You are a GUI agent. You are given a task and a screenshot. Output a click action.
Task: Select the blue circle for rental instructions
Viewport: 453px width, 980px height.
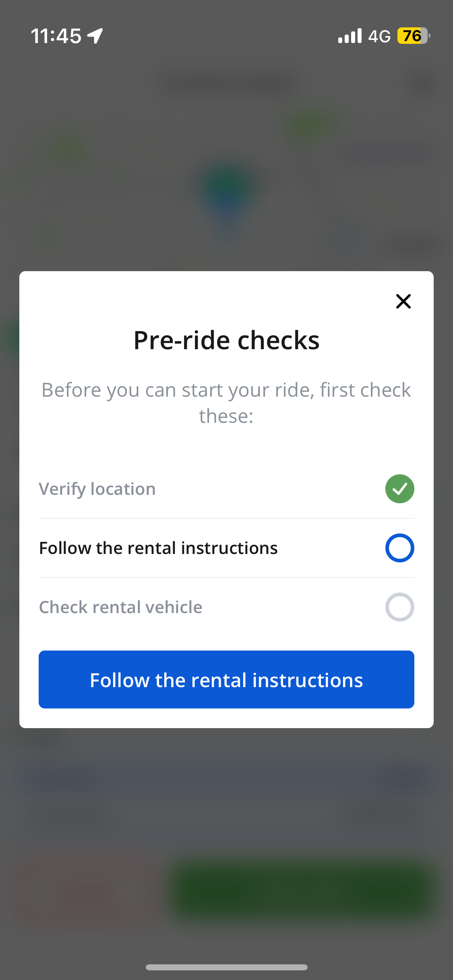tap(399, 548)
